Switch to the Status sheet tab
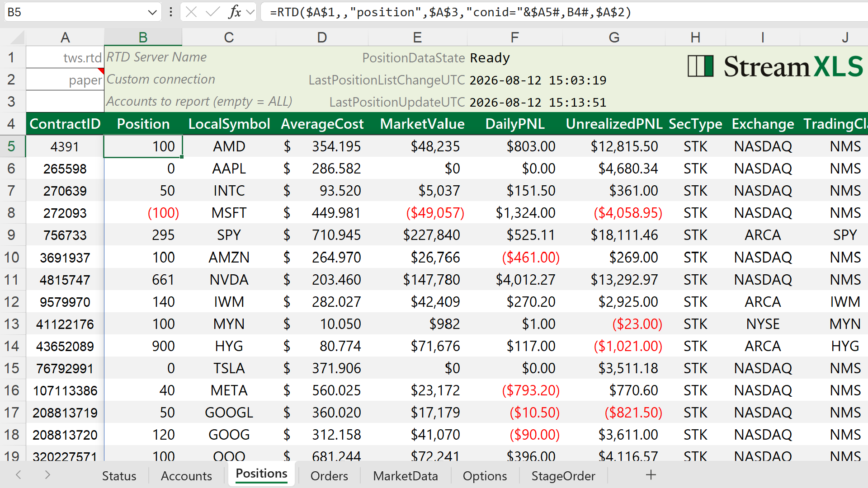The height and width of the screenshot is (488, 868). (119, 476)
